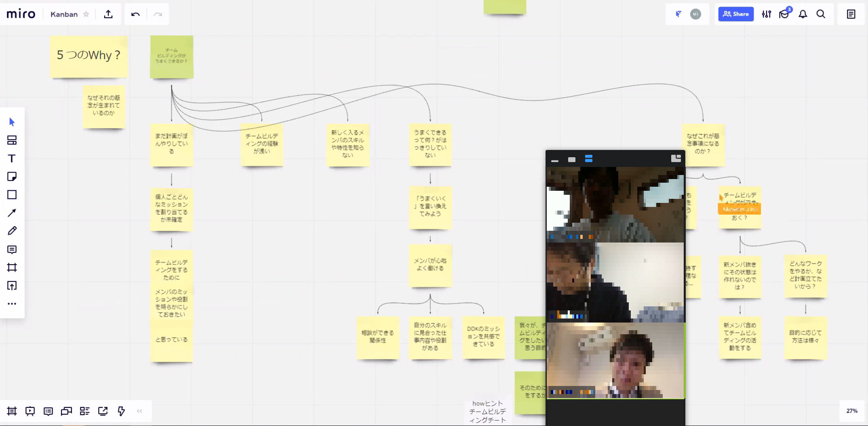
Task: Open board Settings sliders icon
Action: point(766,14)
